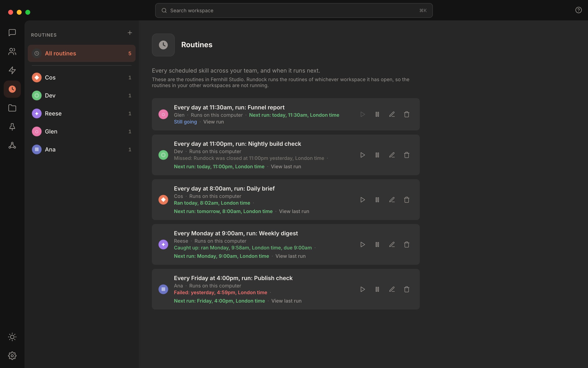588x368 pixels.
Task: Delete the Nightly build check routine
Action: point(406,155)
